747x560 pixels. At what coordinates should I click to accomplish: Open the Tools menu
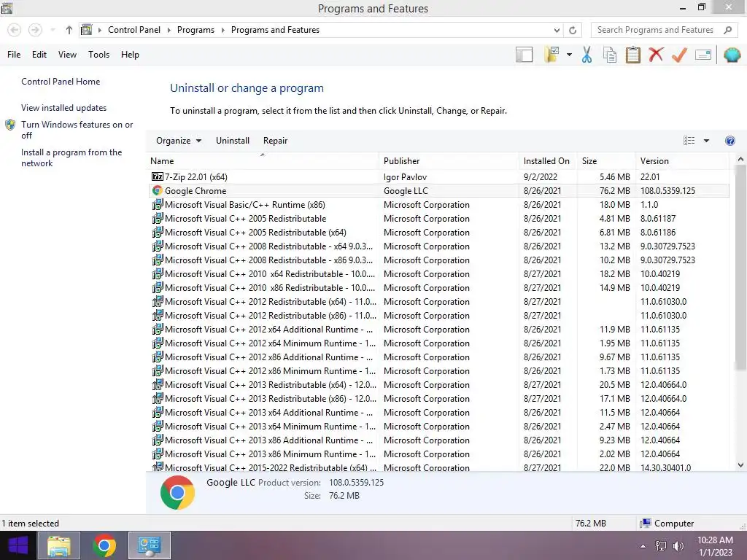coord(98,55)
